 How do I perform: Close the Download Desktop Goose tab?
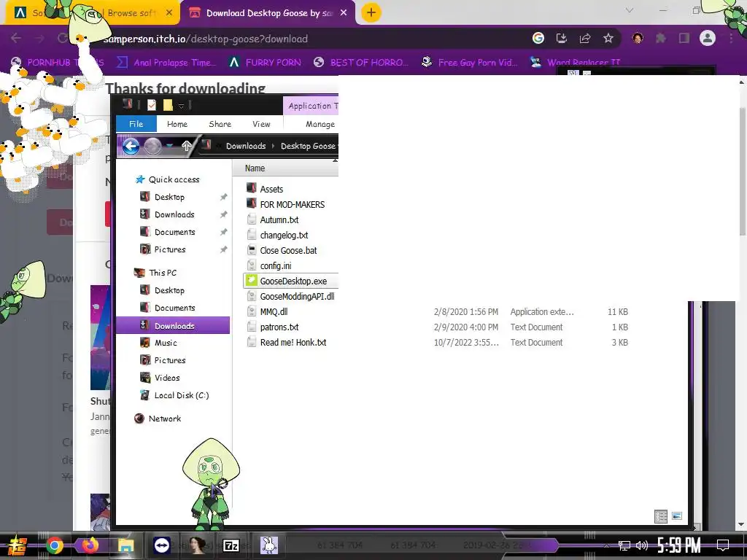point(344,13)
